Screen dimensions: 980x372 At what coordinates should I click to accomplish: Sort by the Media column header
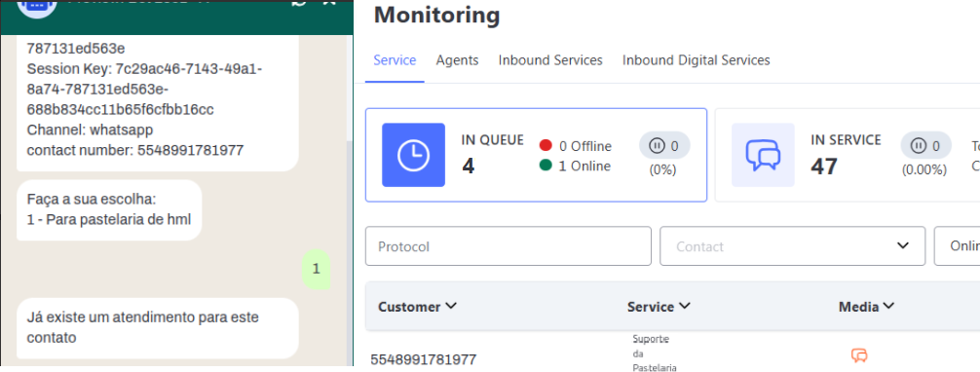coord(866,307)
